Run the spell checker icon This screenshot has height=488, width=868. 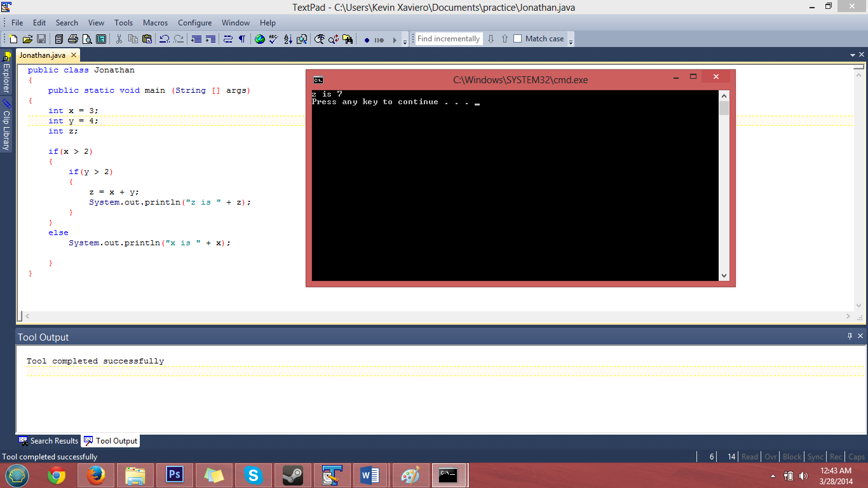(x=274, y=39)
